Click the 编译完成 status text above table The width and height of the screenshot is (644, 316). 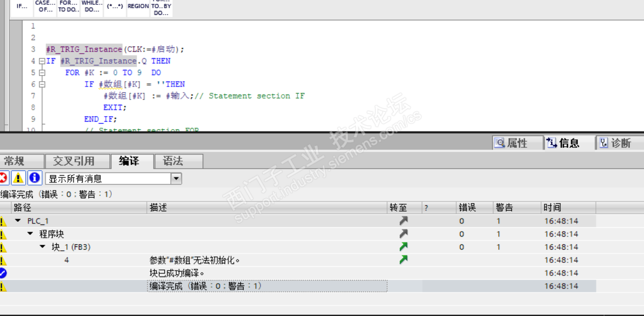pos(56,194)
